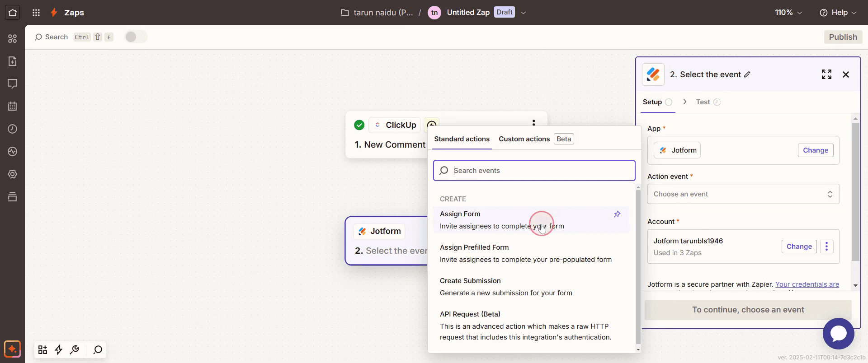Click the Beta badge beside Custom actions
868x363 pixels.
(564, 139)
